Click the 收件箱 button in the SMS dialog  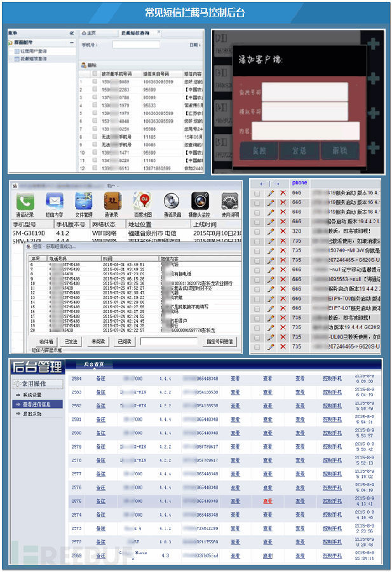[46, 341]
